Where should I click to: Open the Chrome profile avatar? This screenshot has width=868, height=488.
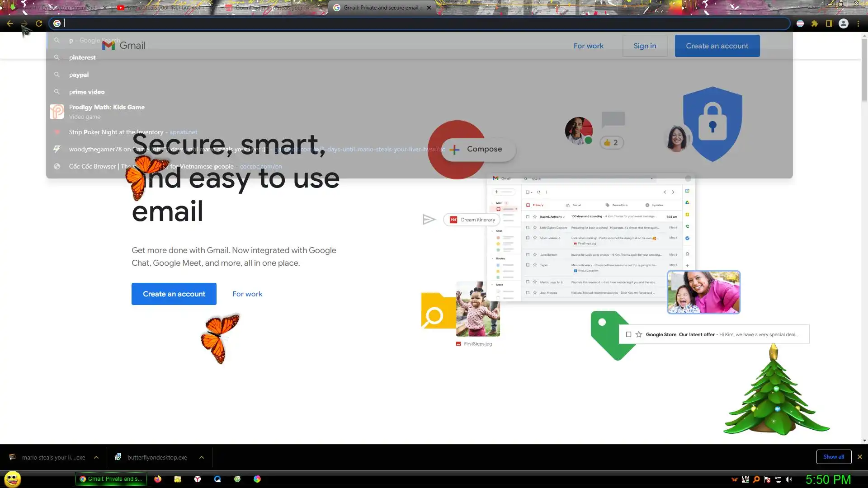(844, 23)
